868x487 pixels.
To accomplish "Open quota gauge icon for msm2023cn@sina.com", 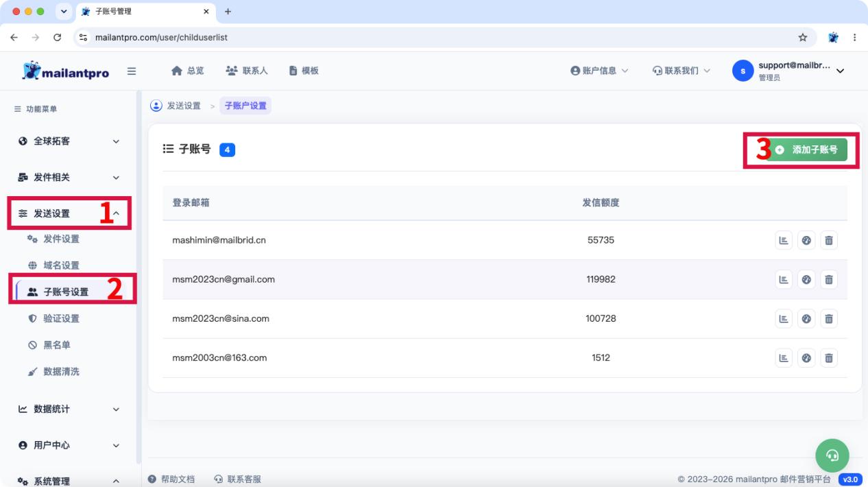I will [x=806, y=318].
